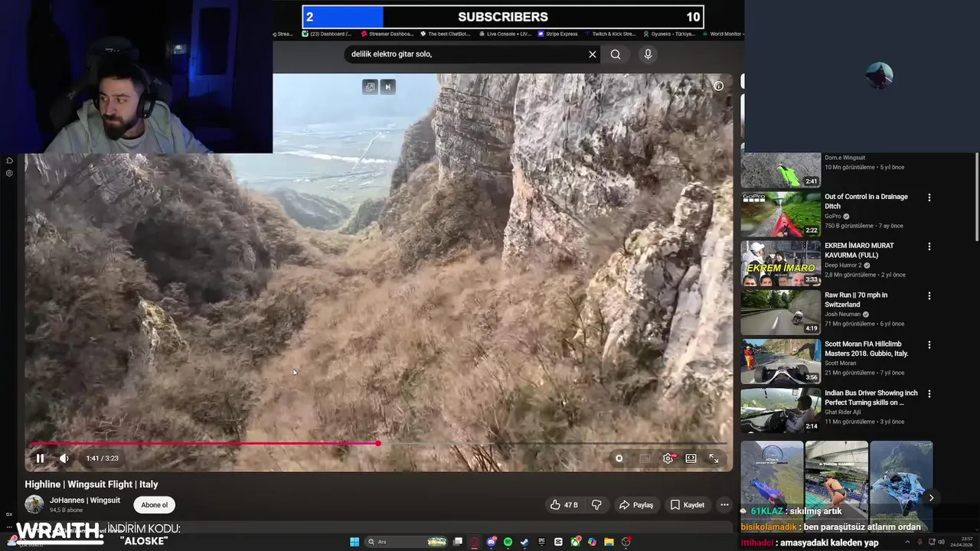Open Spotify from the taskbar
The height and width of the screenshot is (551, 980).
(x=508, y=542)
